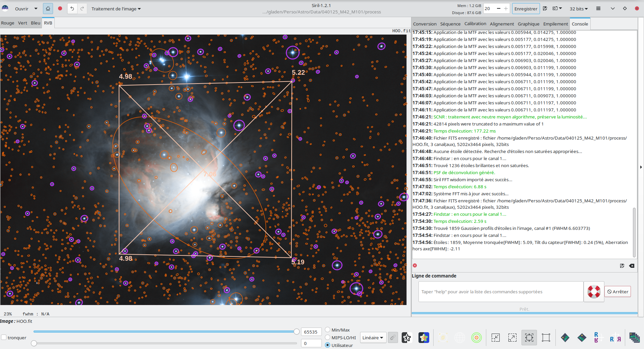
Task: Click the zoom to actual size icon
Action: (x=546, y=338)
